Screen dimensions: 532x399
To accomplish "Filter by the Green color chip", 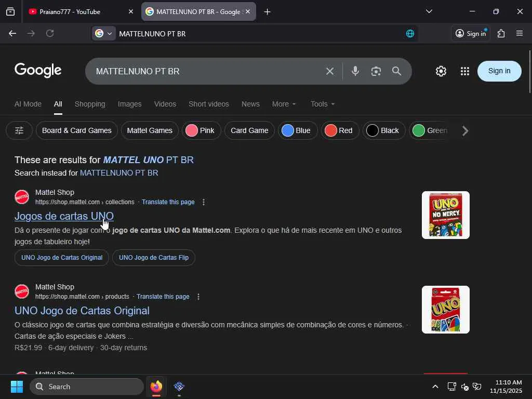I will 430,130.
